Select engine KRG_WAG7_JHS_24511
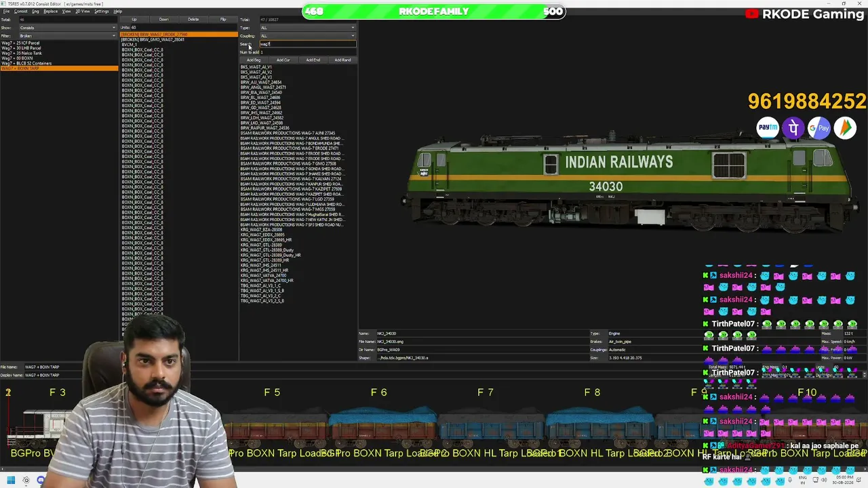This screenshot has width=868, height=488. tap(260, 266)
